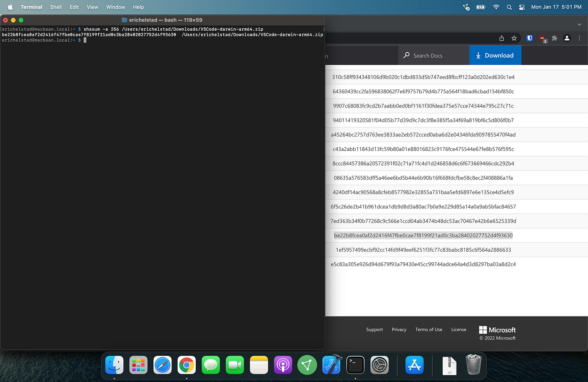Open the App Store from the Dock
This screenshot has width=588, height=382.
coord(414,365)
